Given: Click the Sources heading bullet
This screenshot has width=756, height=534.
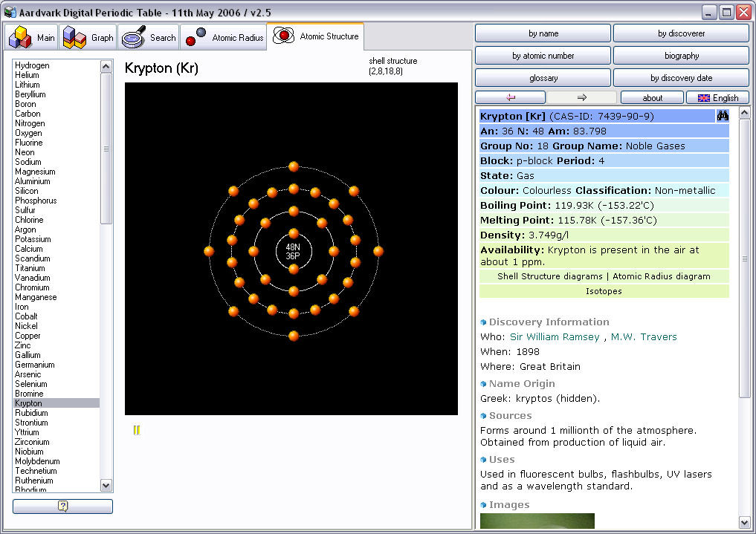Looking at the screenshot, I should pyautogui.click(x=483, y=416).
